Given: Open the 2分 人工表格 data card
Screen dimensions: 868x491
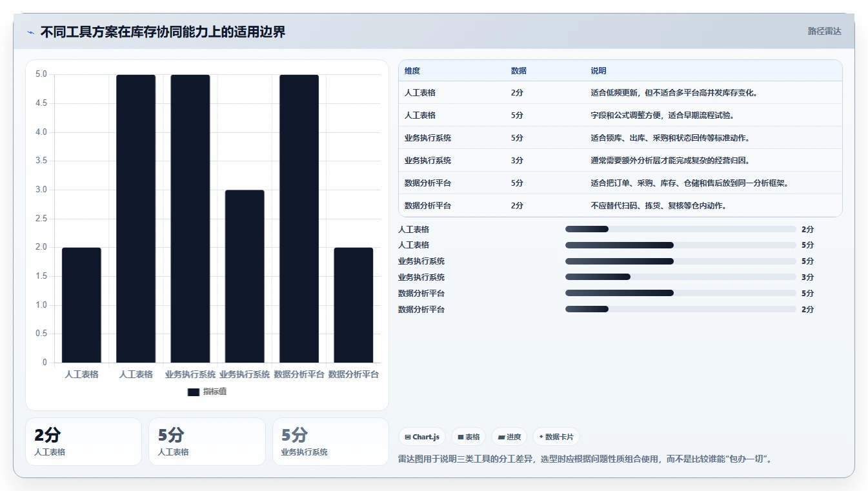Looking at the screenshot, I should point(83,441).
